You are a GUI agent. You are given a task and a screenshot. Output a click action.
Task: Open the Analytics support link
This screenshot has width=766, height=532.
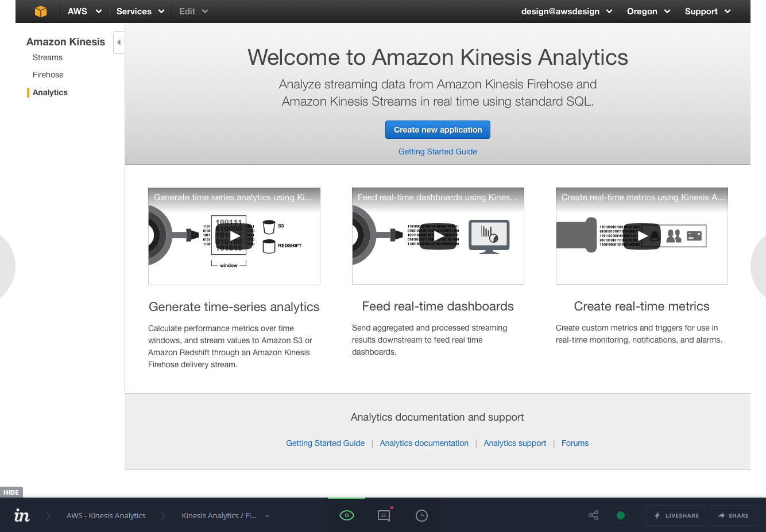click(x=515, y=443)
